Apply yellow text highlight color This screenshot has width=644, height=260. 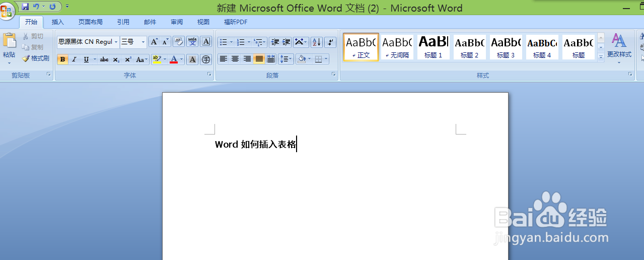(x=156, y=59)
